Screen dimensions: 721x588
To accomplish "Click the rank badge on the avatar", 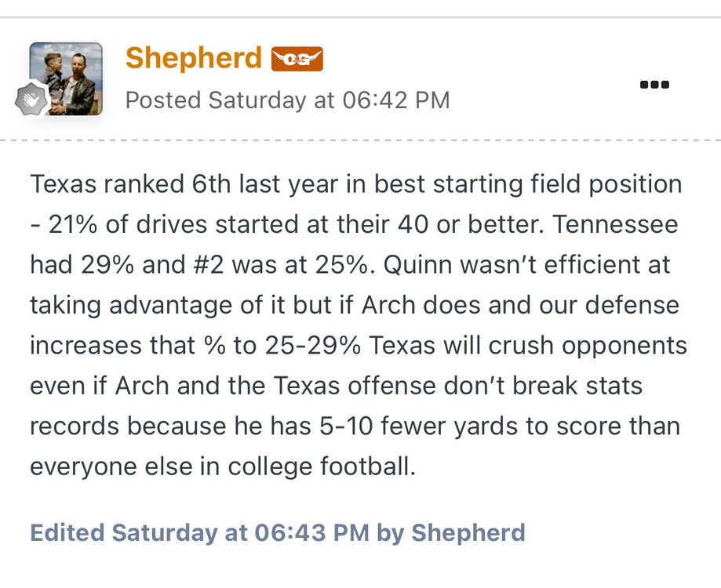I will [x=33, y=100].
